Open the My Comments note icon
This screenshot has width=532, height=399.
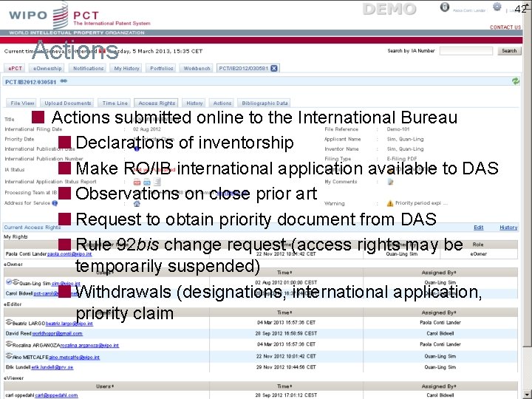[391, 182]
